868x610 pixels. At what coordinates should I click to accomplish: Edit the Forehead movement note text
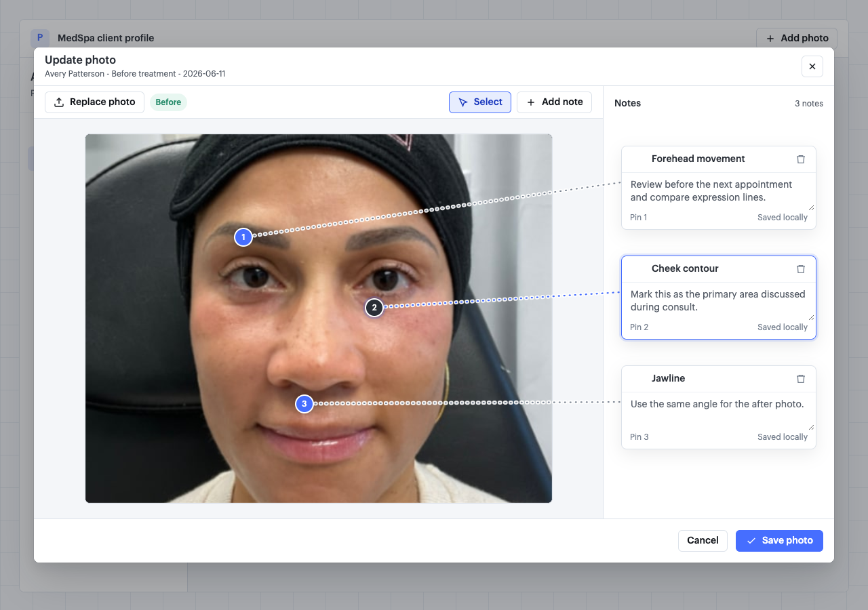[719, 191]
